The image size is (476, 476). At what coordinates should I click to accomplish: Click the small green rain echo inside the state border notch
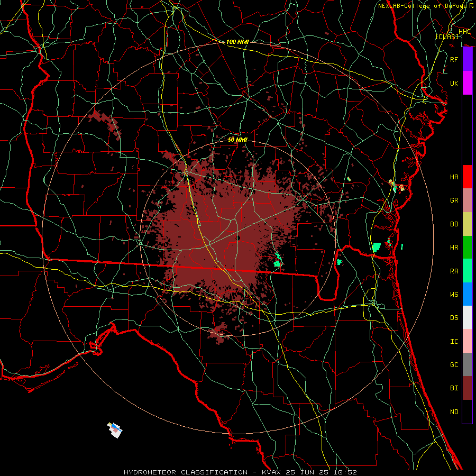339,262
